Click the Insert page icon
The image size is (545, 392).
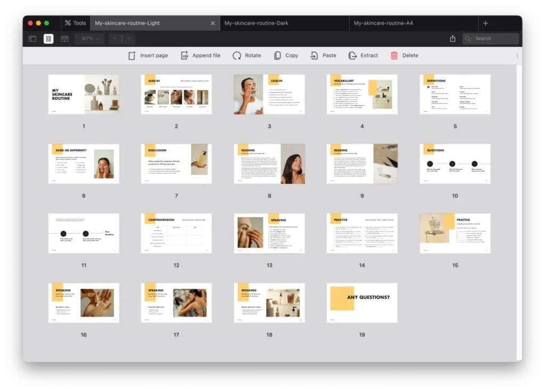(x=132, y=55)
